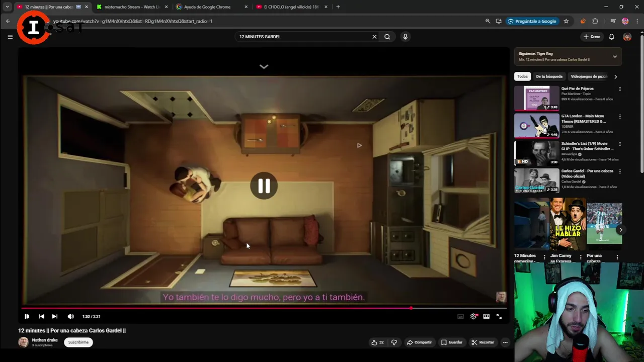Open the 'Qué Par de Pájaros' video thumbnail
The image size is (644, 362).
point(536,98)
